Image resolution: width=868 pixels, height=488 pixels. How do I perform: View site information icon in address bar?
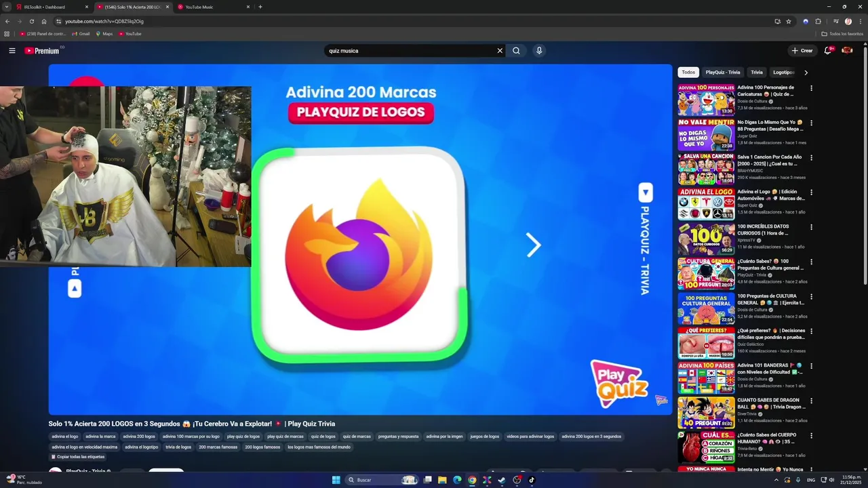pyautogui.click(x=59, y=21)
